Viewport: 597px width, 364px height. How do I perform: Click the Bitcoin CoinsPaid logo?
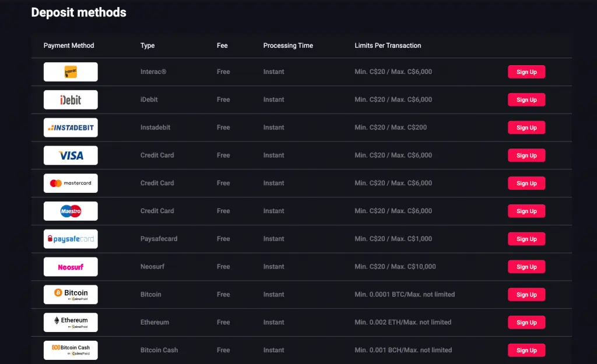point(70,294)
